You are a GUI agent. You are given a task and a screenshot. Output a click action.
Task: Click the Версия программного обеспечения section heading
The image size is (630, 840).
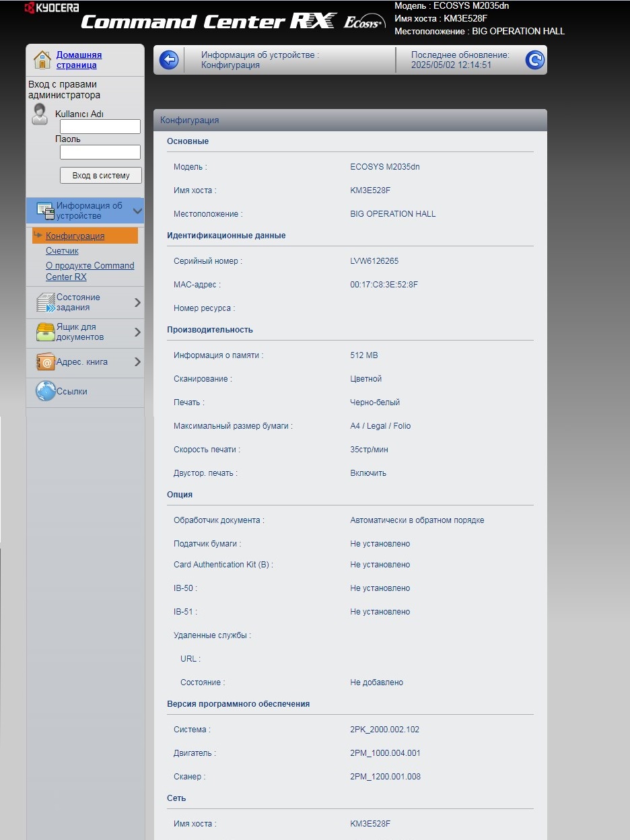238,703
